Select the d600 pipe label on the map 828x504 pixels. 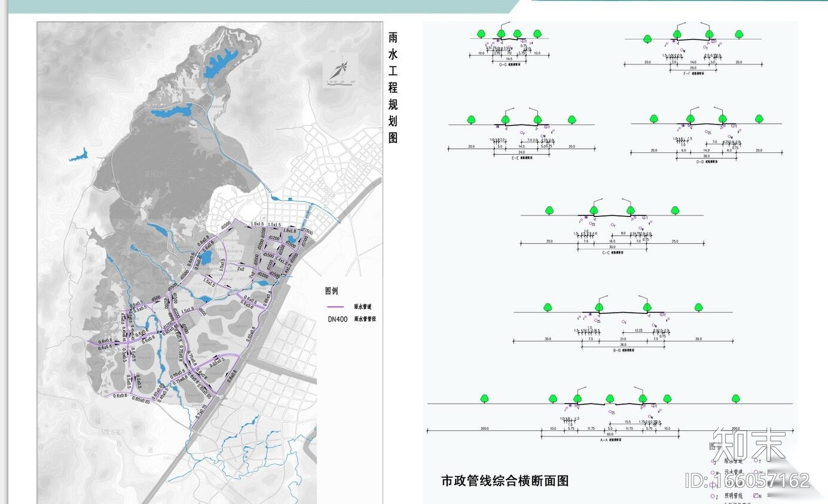click(202, 312)
